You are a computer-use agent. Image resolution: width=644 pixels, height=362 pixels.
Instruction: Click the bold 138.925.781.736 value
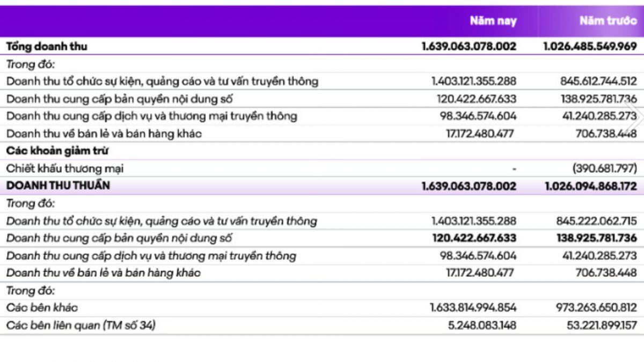coord(596,238)
